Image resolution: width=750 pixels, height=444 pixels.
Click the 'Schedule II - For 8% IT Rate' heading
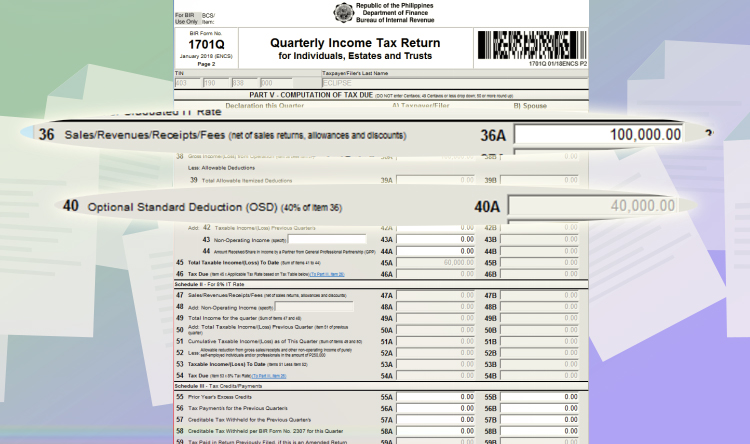(210, 284)
